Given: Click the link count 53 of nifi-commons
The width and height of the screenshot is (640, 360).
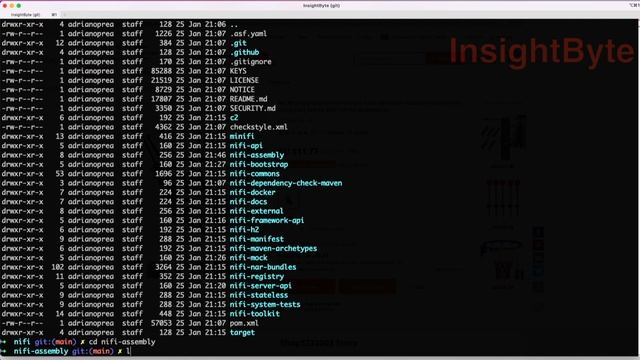Looking at the screenshot, I should click(60, 174).
